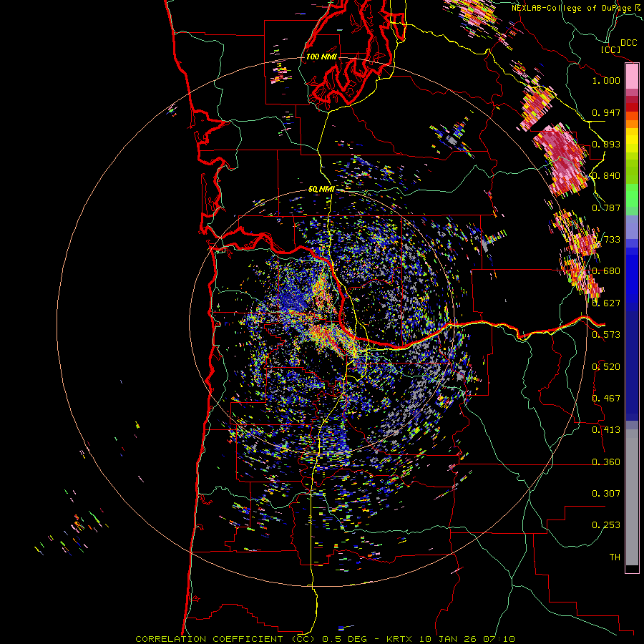Click the 0.520 scale value
The image size is (644, 644).
606,366
